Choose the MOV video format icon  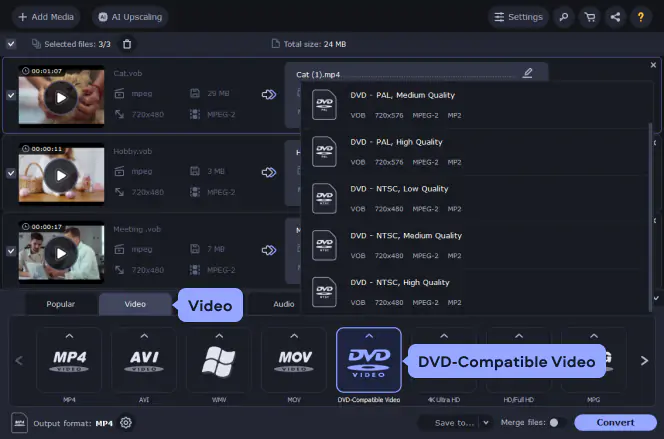coord(294,361)
